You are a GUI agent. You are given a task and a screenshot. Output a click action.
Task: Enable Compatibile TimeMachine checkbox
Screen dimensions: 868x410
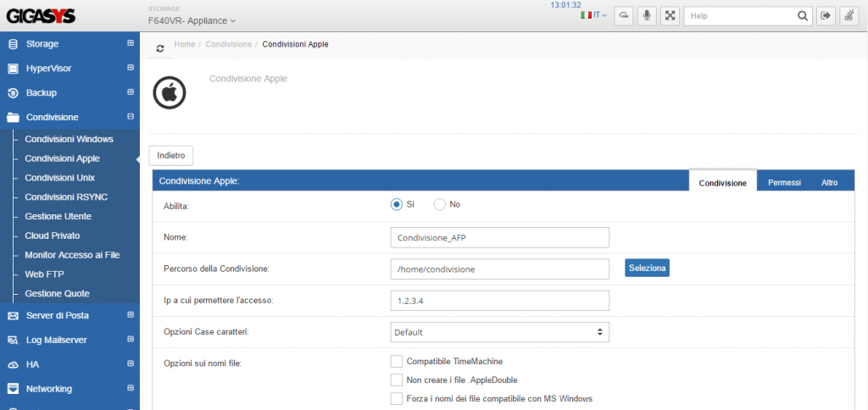pos(396,362)
